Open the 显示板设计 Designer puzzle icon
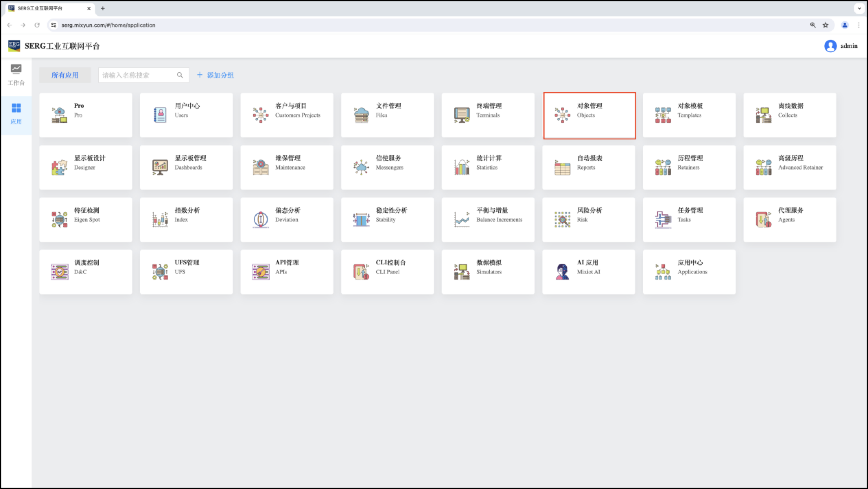This screenshot has width=868, height=489. (59, 167)
